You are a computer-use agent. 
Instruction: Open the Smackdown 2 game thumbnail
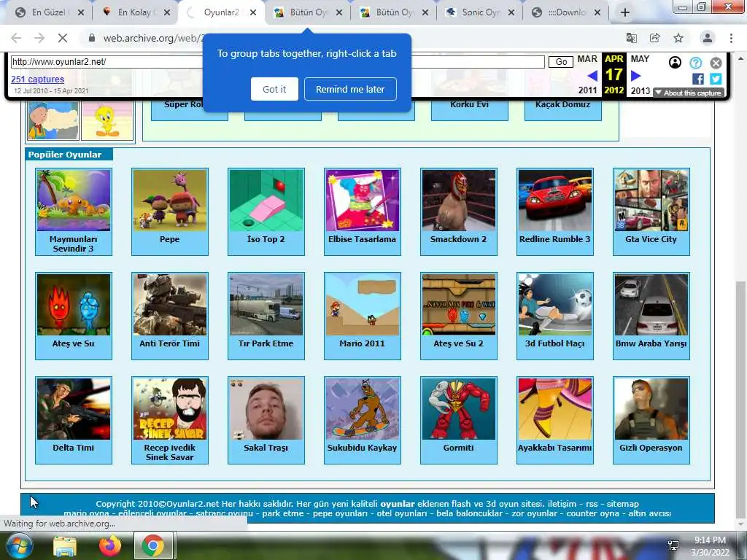(459, 201)
